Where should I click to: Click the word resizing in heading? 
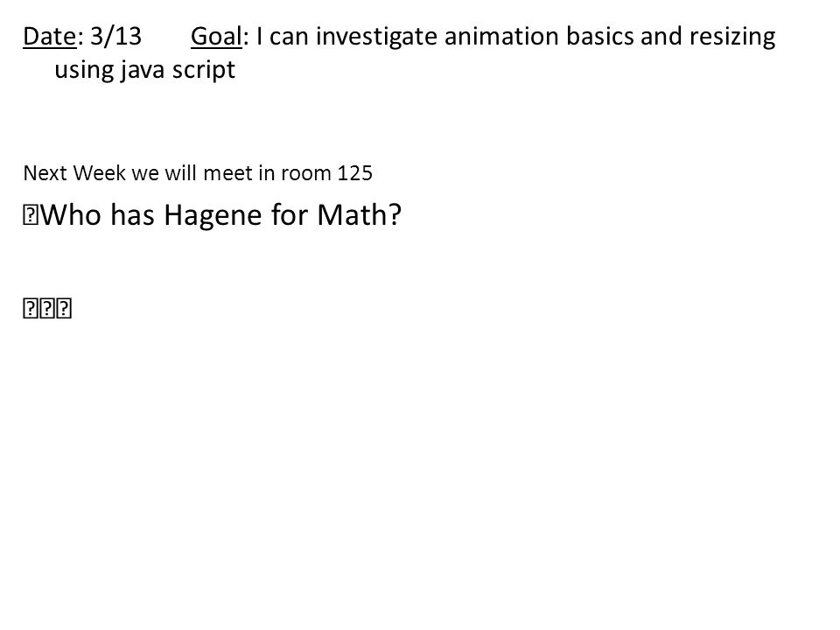coord(732,38)
